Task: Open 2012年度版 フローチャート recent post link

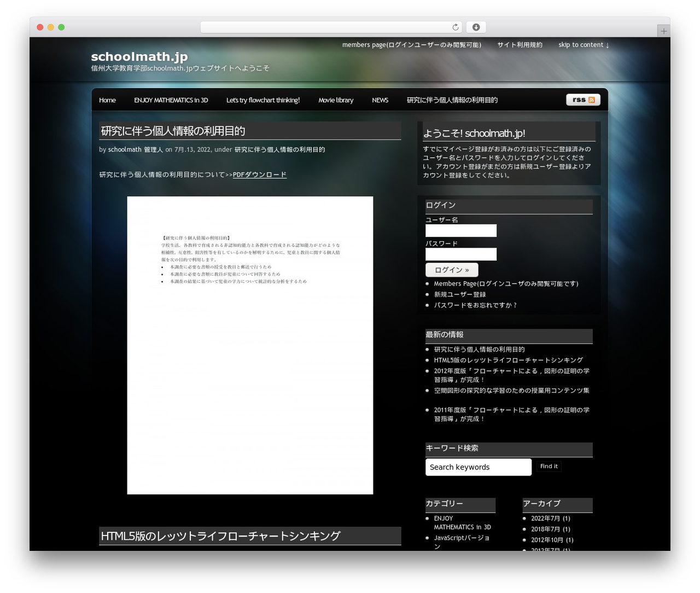Action: tap(512, 375)
